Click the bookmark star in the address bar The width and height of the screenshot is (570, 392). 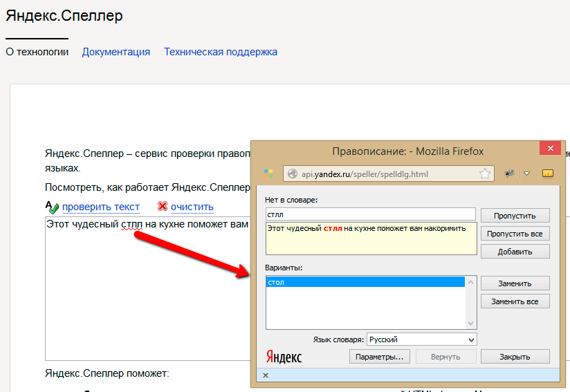point(485,174)
